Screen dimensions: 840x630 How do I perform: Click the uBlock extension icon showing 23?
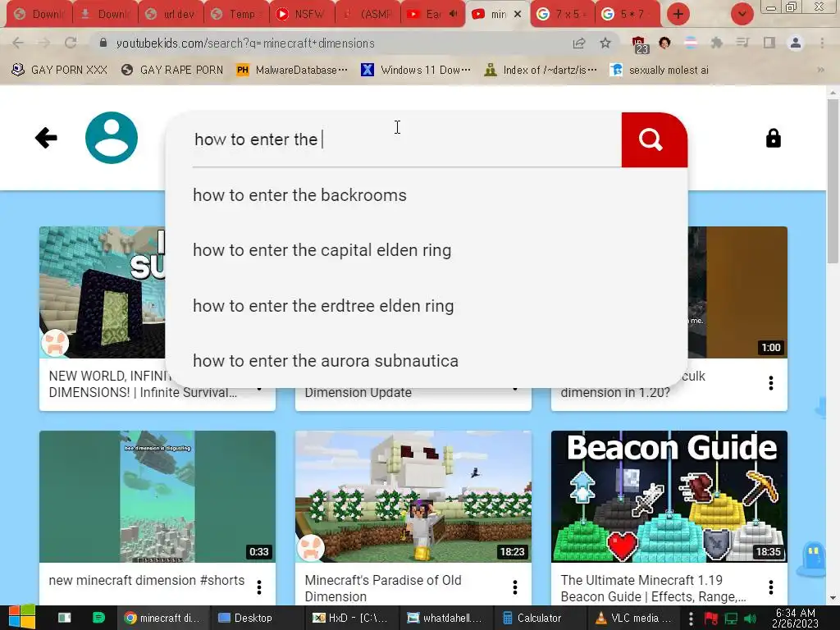(x=640, y=44)
